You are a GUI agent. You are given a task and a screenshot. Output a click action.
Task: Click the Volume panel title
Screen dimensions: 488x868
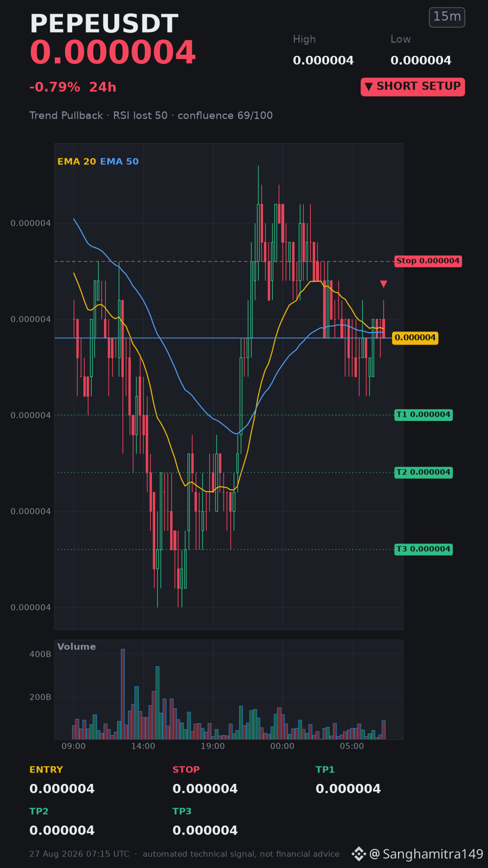[76, 647]
